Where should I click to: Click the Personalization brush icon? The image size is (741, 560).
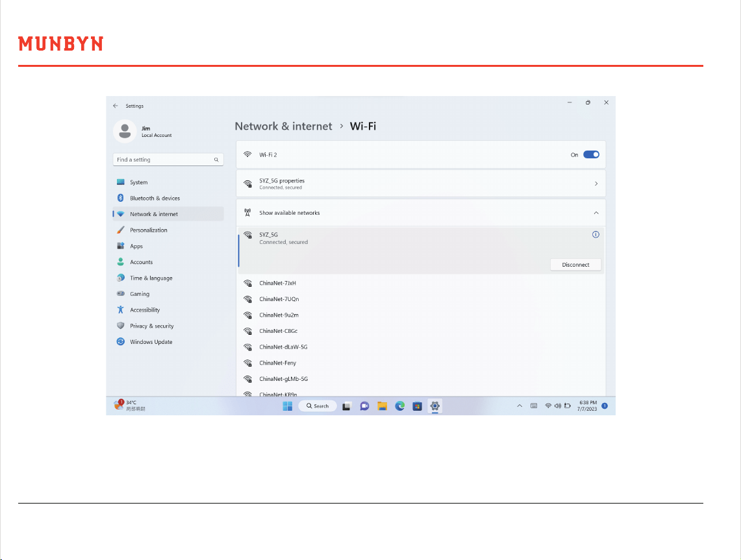tap(121, 230)
